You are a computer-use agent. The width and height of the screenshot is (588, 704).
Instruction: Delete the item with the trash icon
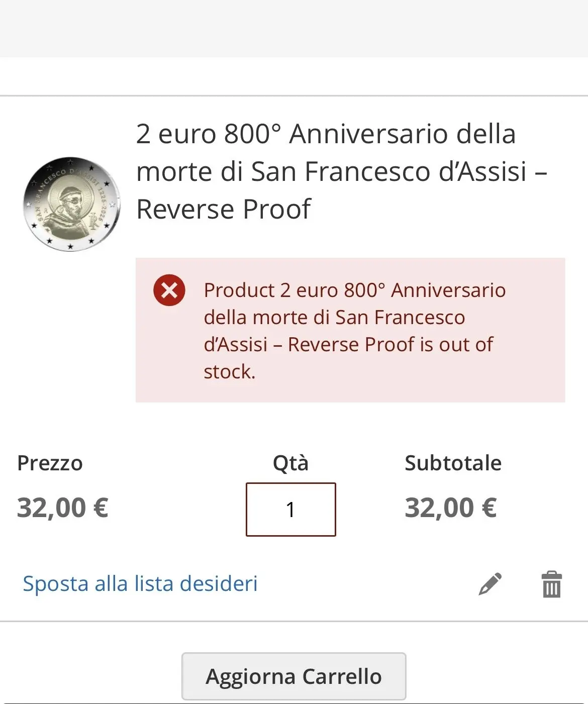click(551, 584)
